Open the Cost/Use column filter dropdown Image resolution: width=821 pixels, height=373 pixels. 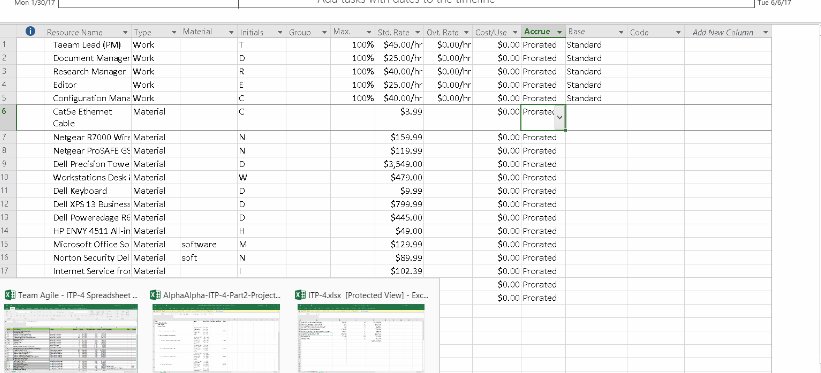[515, 32]
